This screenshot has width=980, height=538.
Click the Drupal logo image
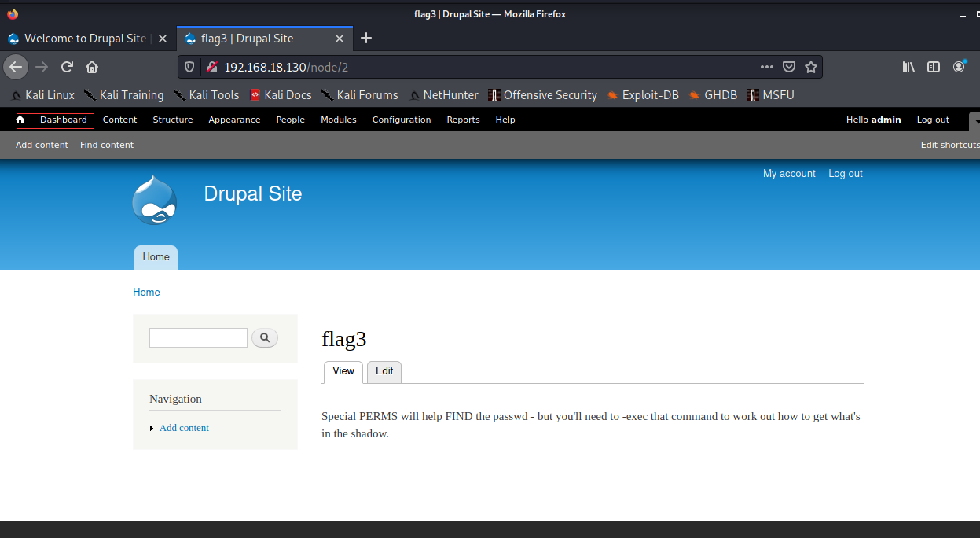[154, 200]
